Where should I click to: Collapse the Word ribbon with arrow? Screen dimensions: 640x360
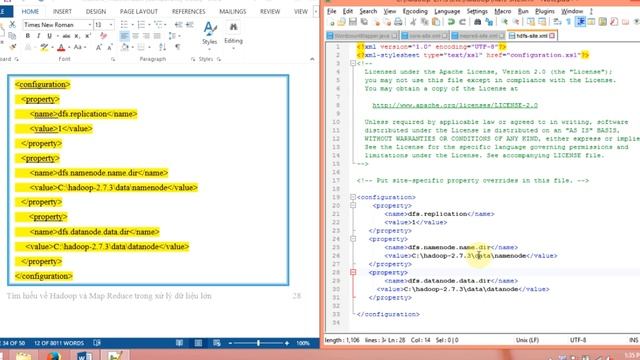tap(312, 59)
